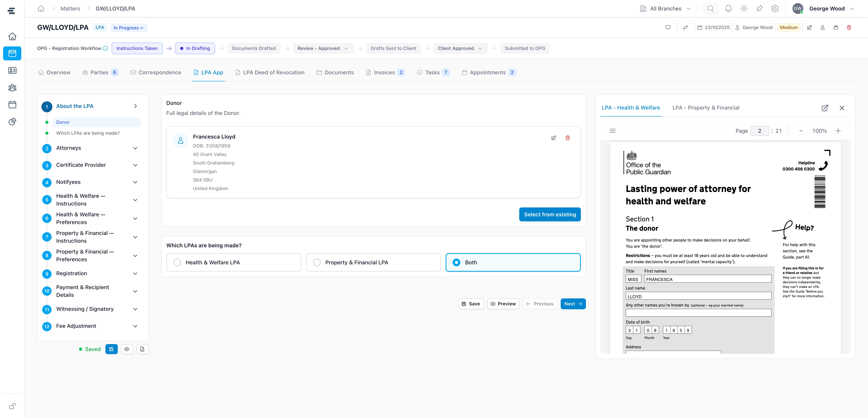Click the Instructions Taken workflow stage
Image resolution: width=868 pixels, height=418 pixels.
[x=137, y=48]
